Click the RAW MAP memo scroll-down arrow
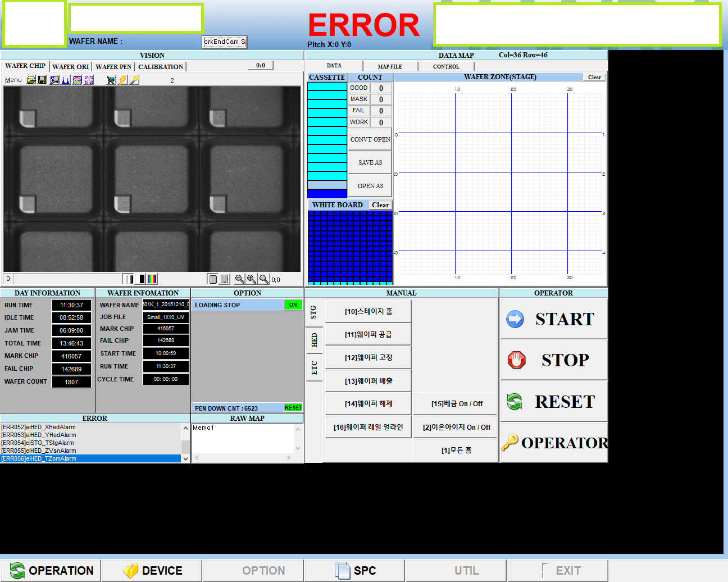 [298, 448]
